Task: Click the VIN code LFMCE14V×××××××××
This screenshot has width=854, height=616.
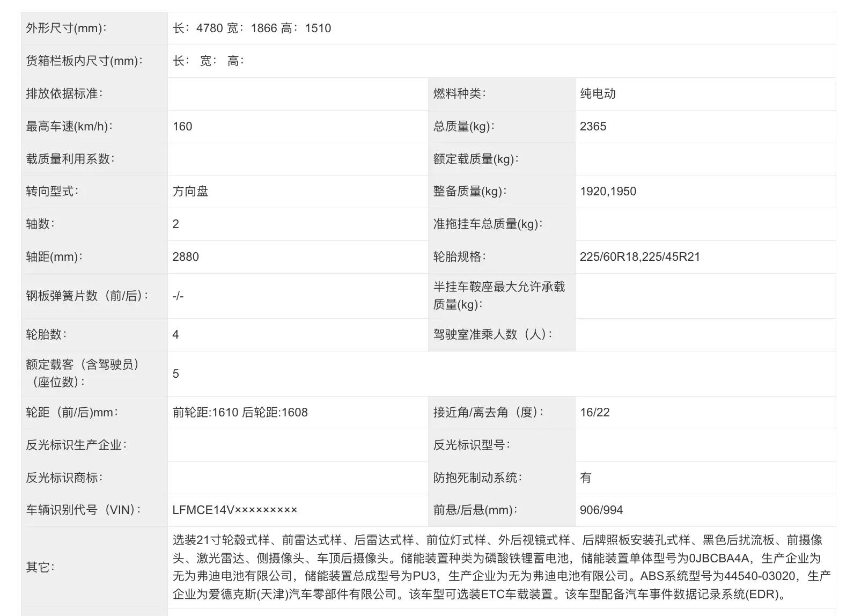Action: click(x=234, y=510)
